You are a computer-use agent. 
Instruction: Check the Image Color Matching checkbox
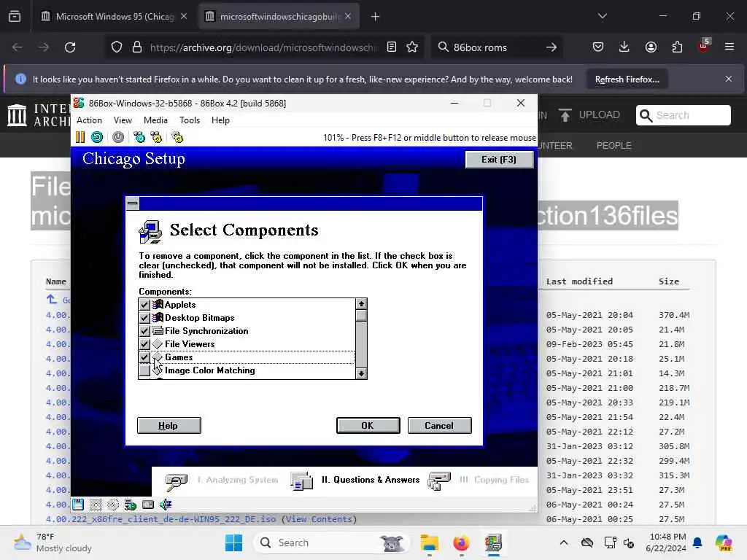pyautogui.click(x=144, y=370)
